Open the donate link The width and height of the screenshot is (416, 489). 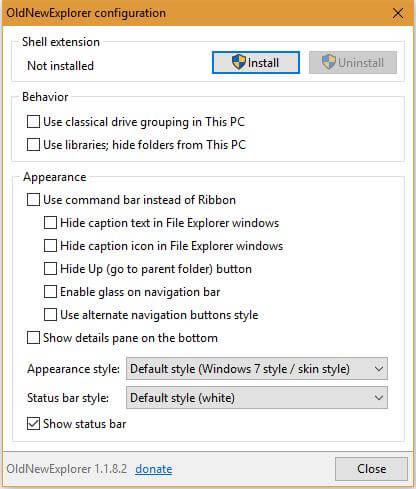coord(154,469)
